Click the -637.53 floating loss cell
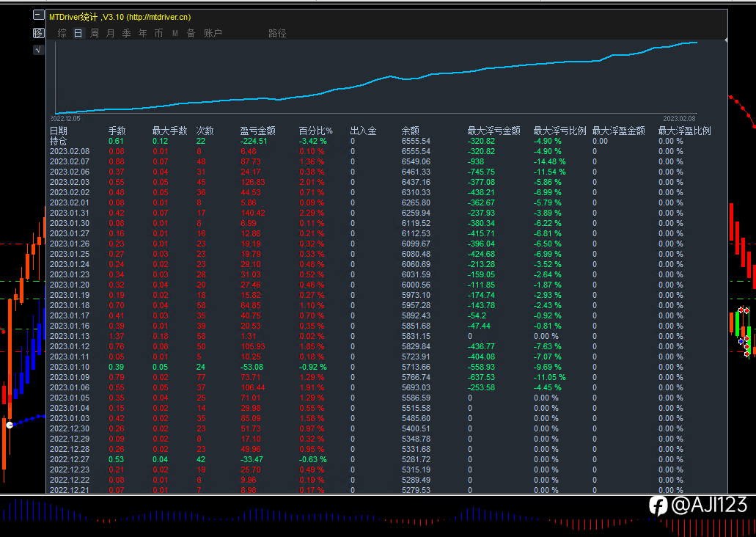Viewport: 756px width, 537px height. coord(481,377)
